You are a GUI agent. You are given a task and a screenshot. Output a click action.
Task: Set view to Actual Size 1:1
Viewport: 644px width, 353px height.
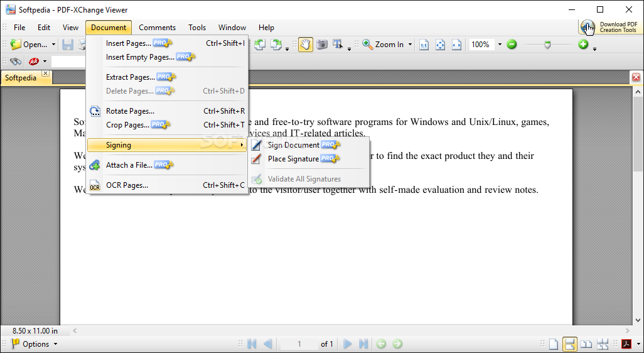pyautogui.click(x=424, y=45)
